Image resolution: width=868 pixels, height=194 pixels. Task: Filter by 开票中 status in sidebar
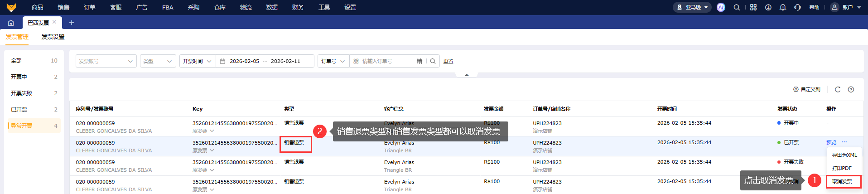click(x=34, y=77)
